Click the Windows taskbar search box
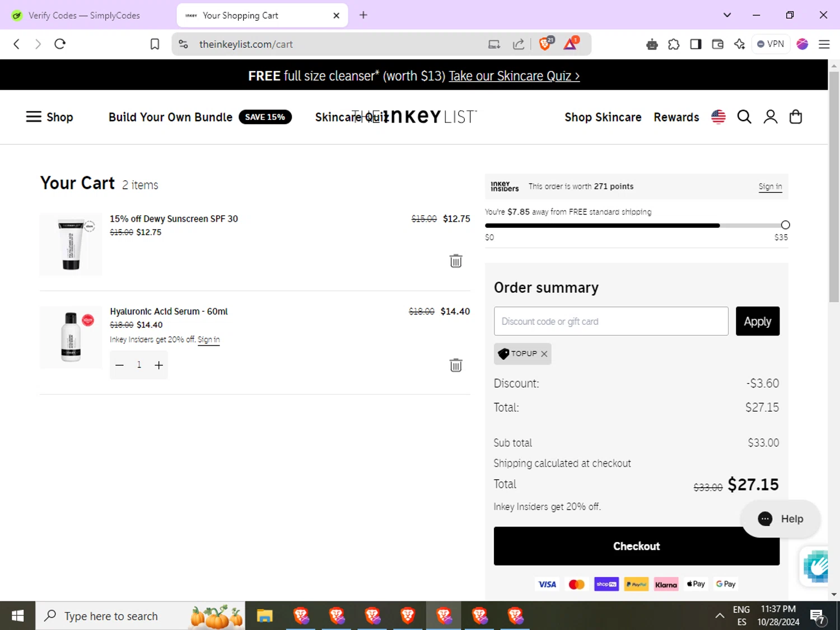 pyautogui.click(x=141, y=616)
